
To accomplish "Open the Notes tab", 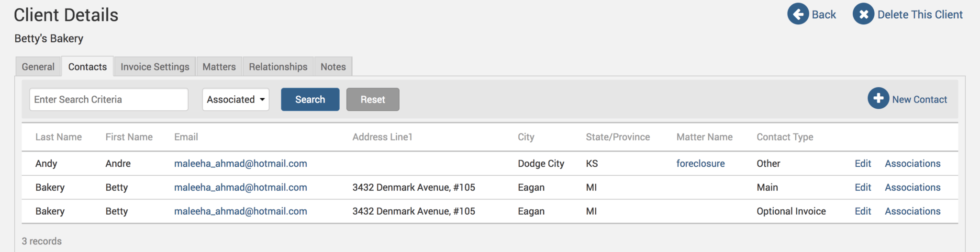I will [333, 67].
